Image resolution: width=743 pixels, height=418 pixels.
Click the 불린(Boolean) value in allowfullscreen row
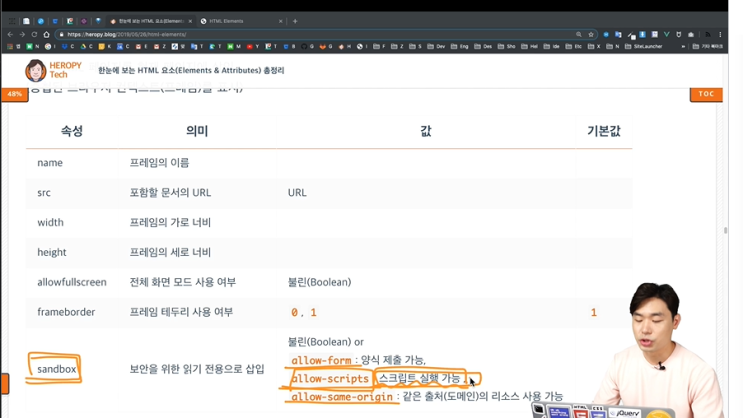[319, 282]
